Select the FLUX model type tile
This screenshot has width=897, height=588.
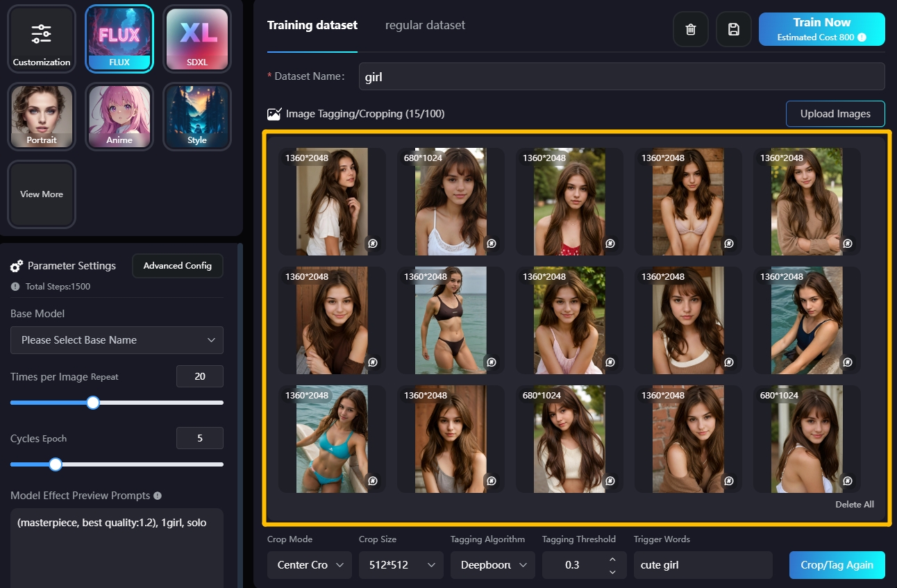point(119,39)
